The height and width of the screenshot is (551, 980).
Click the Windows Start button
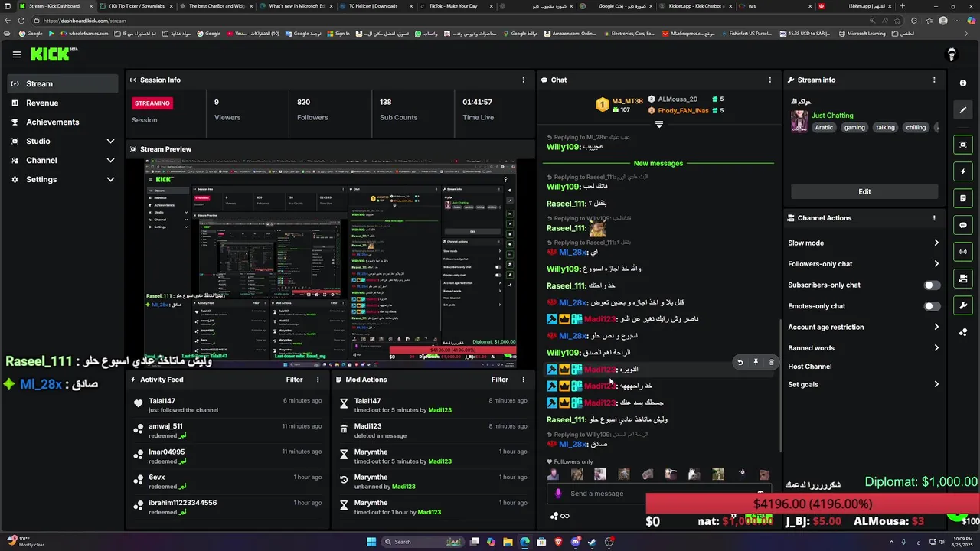[x=371, y=542]
